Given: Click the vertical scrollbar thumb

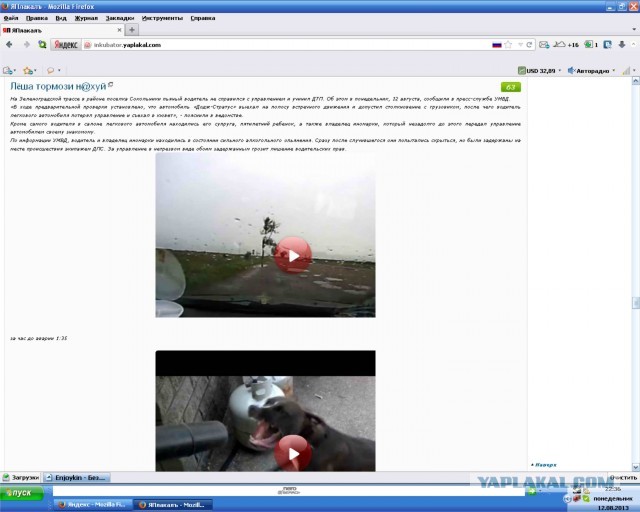Looking at the screenshot, I should (636, 303).
